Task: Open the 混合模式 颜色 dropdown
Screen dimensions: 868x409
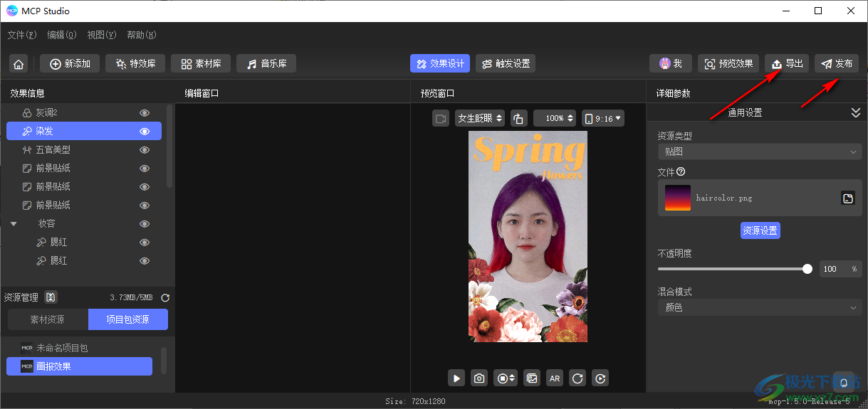Action: (760, 307)
